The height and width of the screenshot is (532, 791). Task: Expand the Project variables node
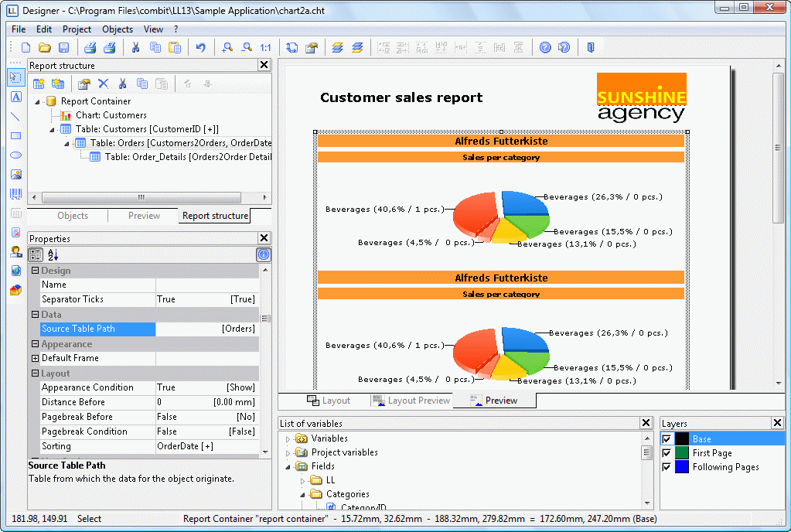[x=288, y=453]
